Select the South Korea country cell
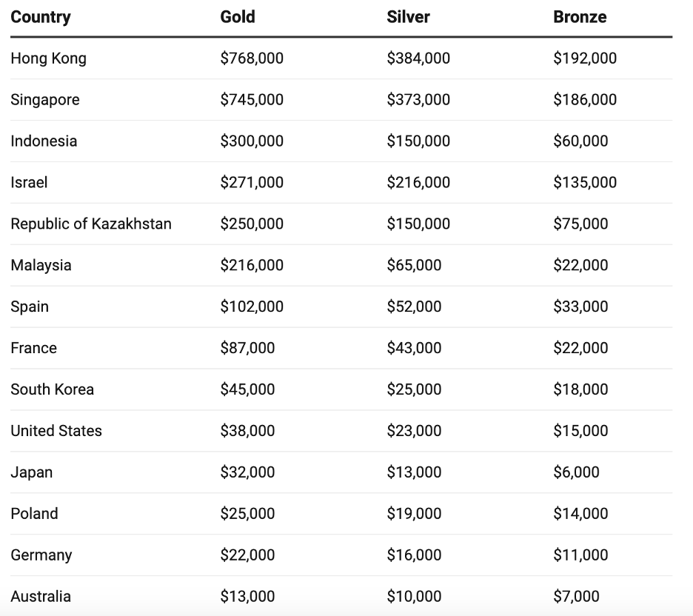Screen dimensions: 693x616 (53, 390)
